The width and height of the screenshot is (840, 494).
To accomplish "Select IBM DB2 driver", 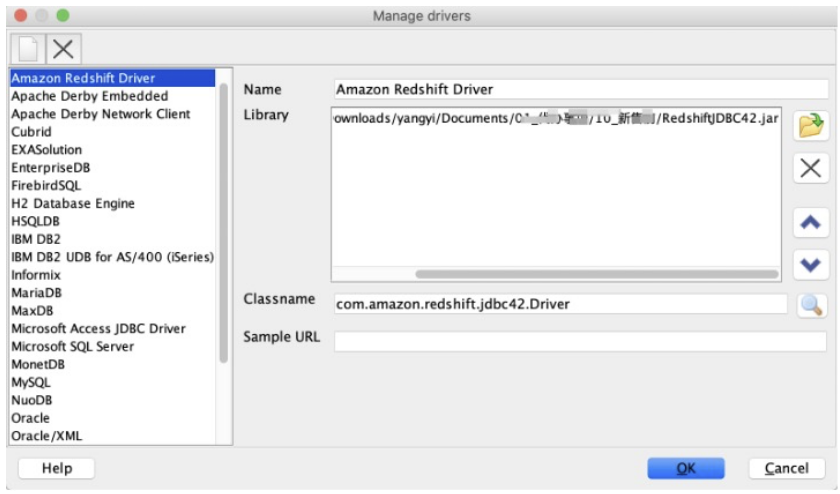I will pos(112,239).
